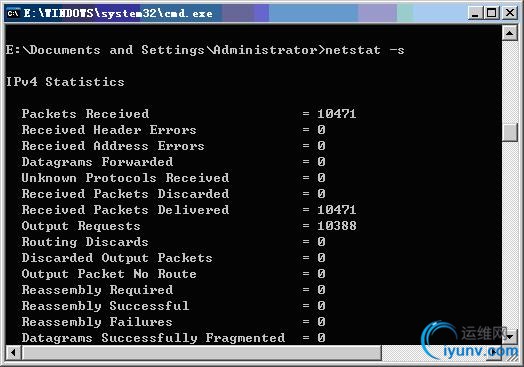Click the IPv4 Statistics heading
The height and width of the screenshot is (367, 524).
[x=65, y=82]
